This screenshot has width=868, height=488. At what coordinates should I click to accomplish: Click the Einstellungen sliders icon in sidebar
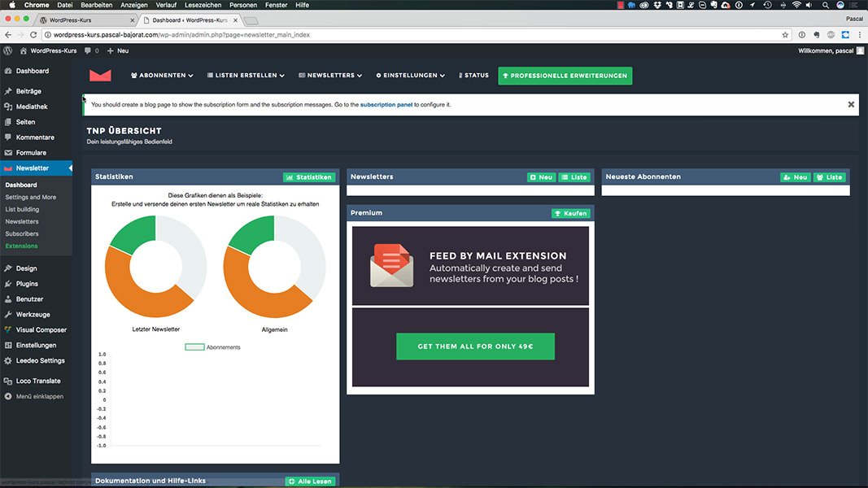pyautogui.click(x=8, y=345)
